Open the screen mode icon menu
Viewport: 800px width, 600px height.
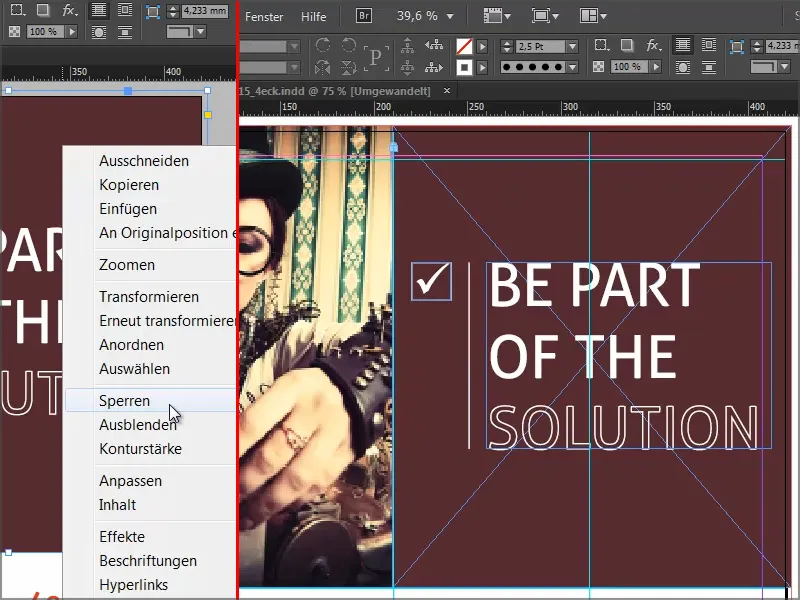[545, 16]
